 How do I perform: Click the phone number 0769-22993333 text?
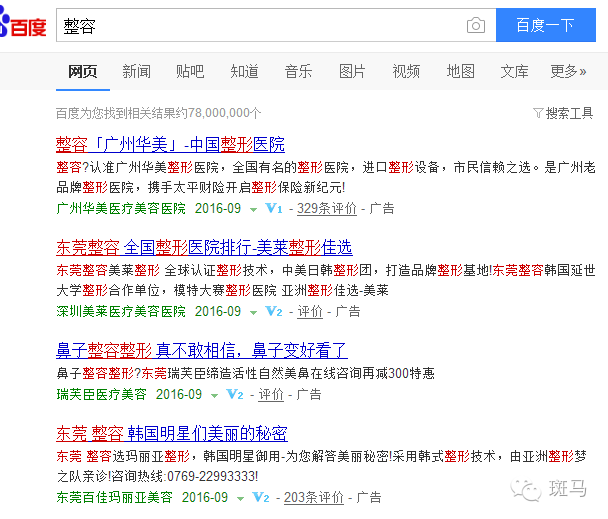(211, 476)
